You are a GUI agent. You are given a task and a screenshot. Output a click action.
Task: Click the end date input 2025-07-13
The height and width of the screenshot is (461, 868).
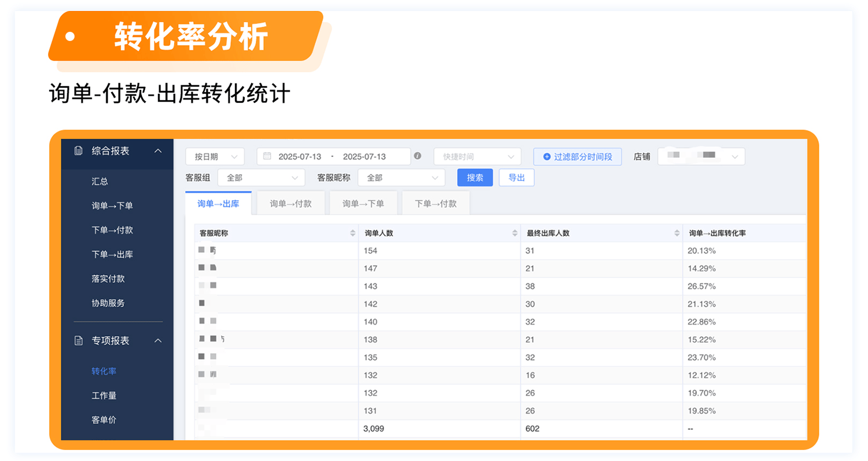coord(364,157)
